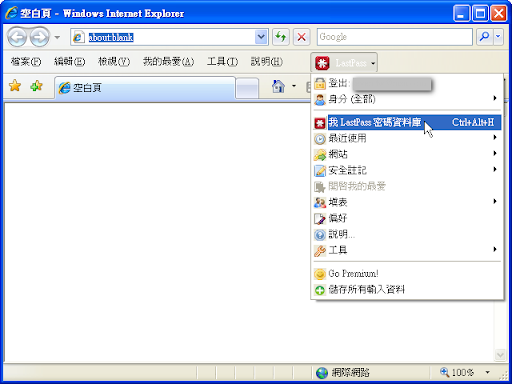
Task: Choose the 登出 logout menu item
Action: [x=407, y=83]
